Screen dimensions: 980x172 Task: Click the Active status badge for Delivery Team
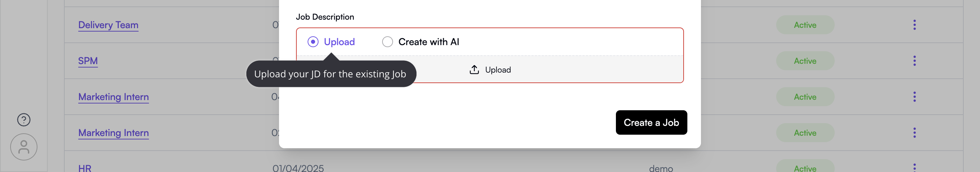point(805,25)
